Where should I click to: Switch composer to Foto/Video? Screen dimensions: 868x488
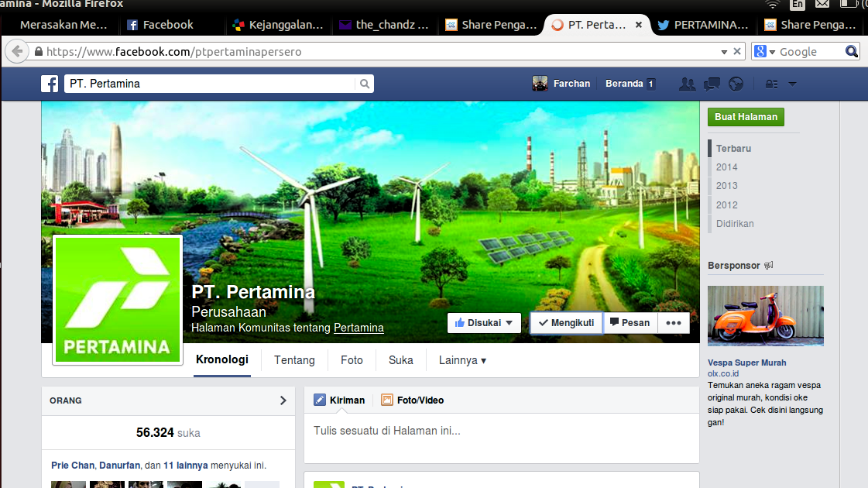413,400
